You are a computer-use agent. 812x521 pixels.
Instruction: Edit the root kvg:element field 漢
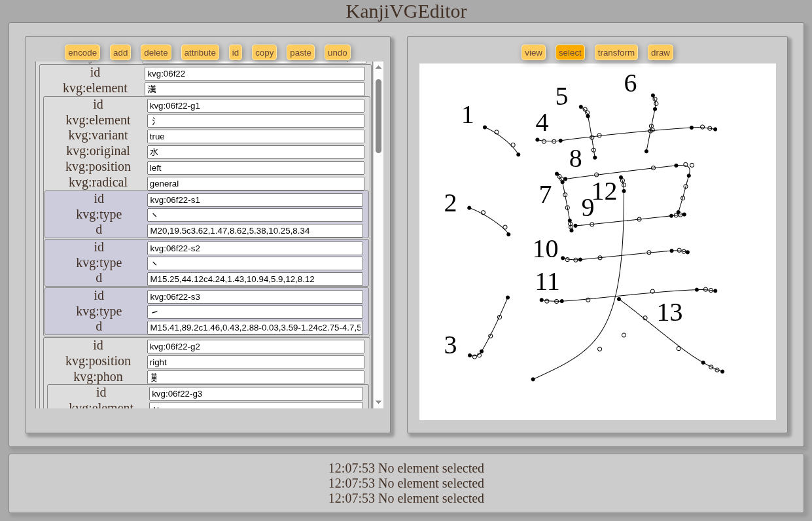255,89
